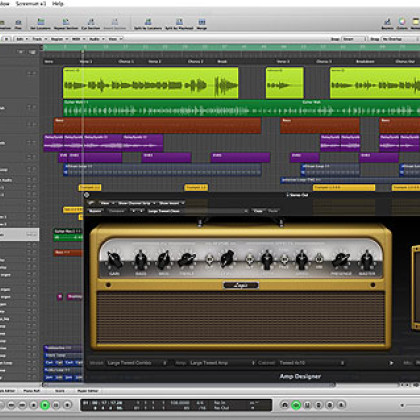Image resolution: width=420 pixels, height=420 pixels.
Task: Open the Show Insert dropdown
Action: click(171, 203)
